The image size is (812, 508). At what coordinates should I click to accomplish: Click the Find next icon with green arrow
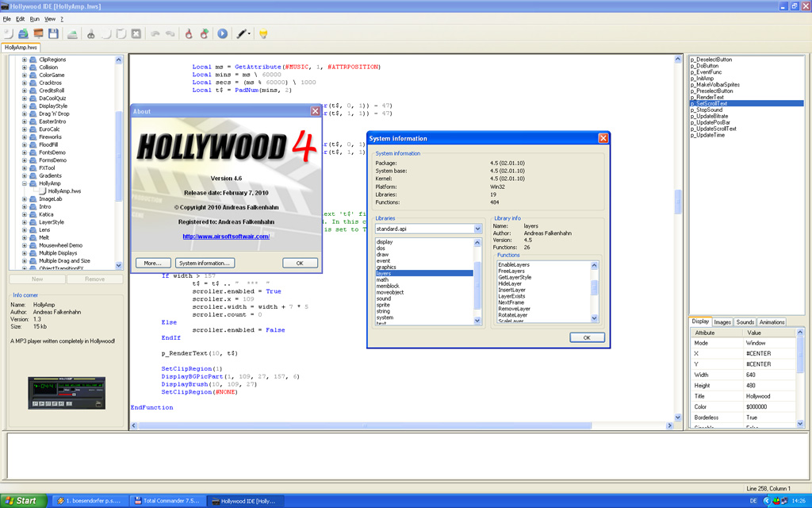pos(205,33)
